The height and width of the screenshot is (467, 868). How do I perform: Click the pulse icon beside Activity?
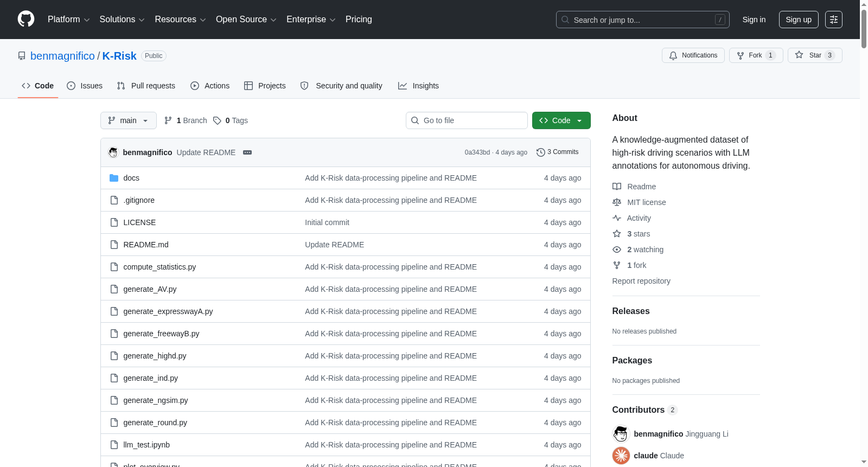(617, 218)
